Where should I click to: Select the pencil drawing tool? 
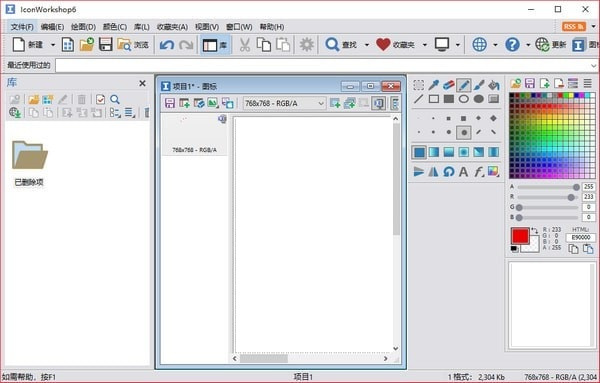coord(463,85)
